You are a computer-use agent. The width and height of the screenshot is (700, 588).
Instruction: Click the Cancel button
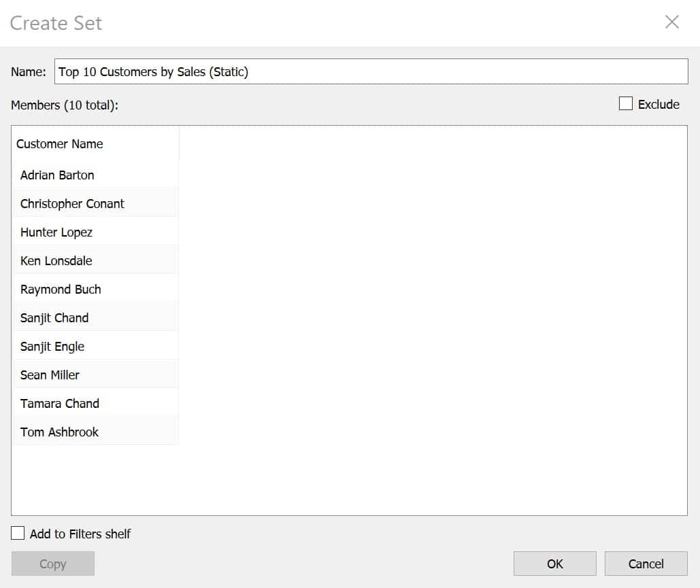[646, 564]
